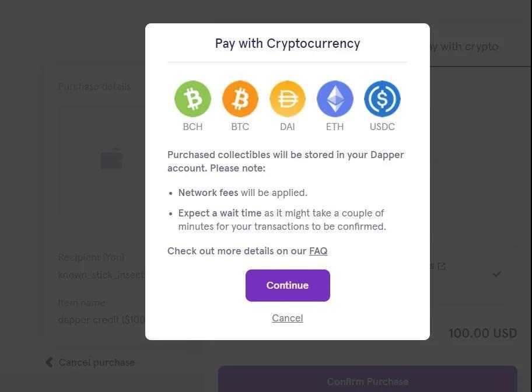
Task: Click the back chevron beside Cancel purchase
Action: (x=49, y=362)
